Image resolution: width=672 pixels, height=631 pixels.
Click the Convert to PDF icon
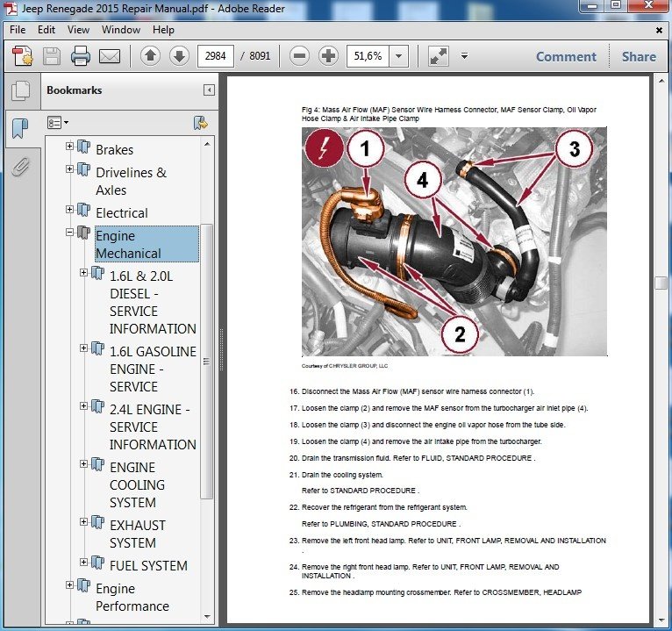(22, 57)
